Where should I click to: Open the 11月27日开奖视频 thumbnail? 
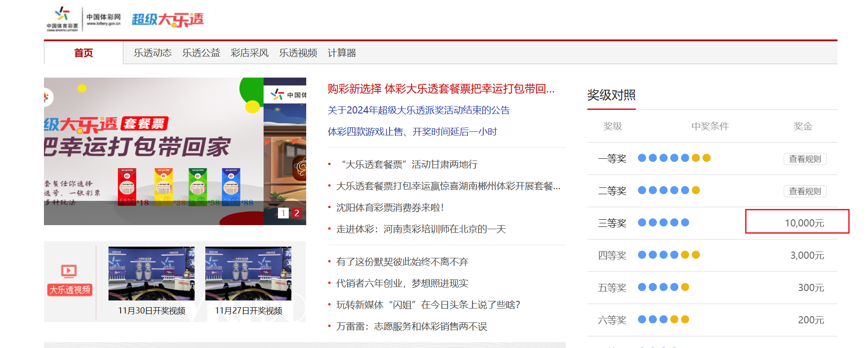(248, 273)
